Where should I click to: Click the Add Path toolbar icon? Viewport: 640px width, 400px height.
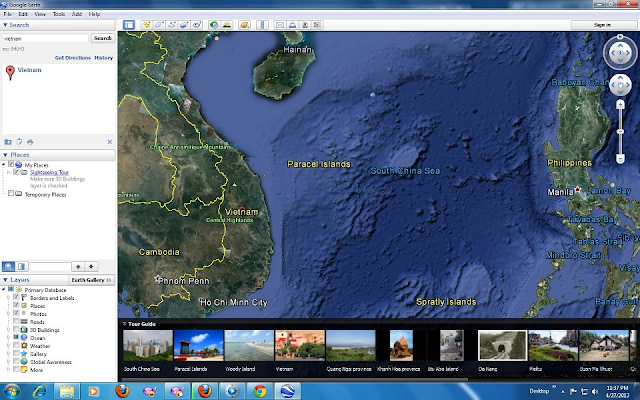[172, 25]
